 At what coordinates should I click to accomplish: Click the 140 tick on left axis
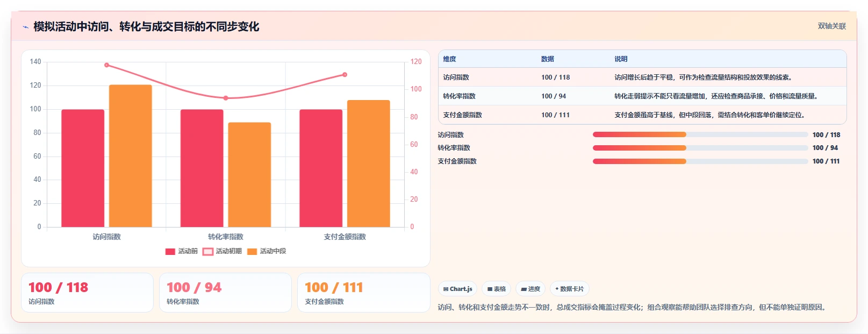tap(35, 62)
